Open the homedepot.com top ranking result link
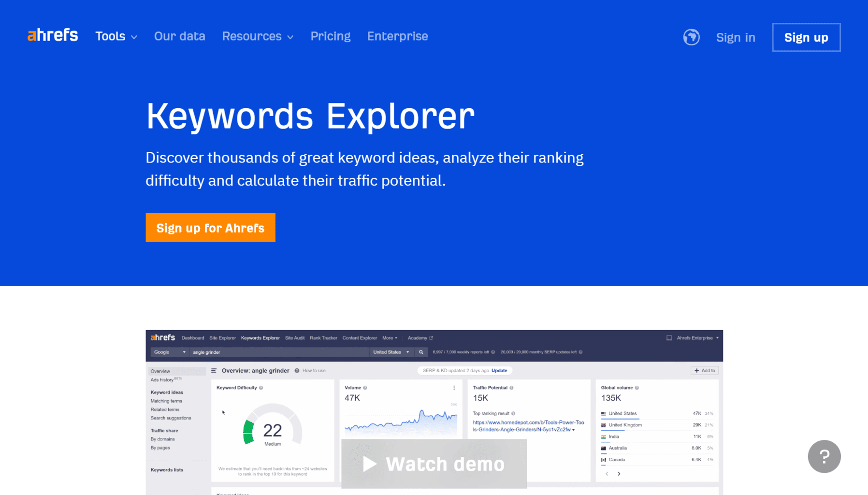 528,426
